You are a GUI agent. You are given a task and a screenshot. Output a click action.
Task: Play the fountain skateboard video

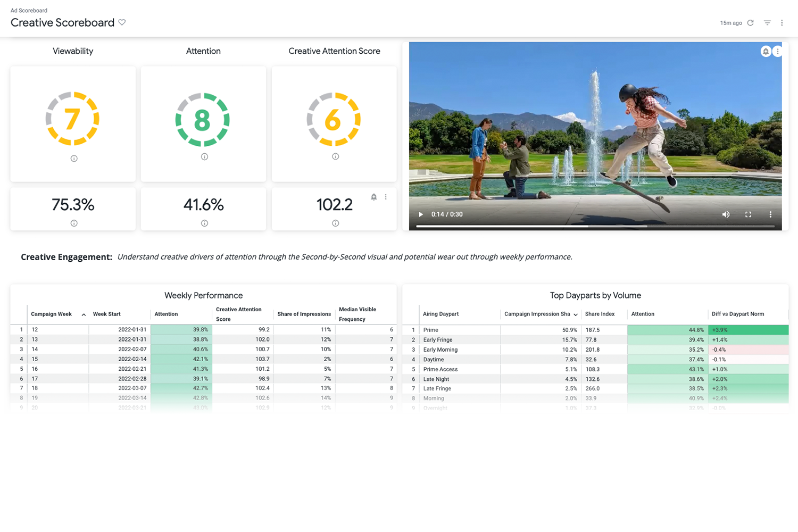[420, 214]
